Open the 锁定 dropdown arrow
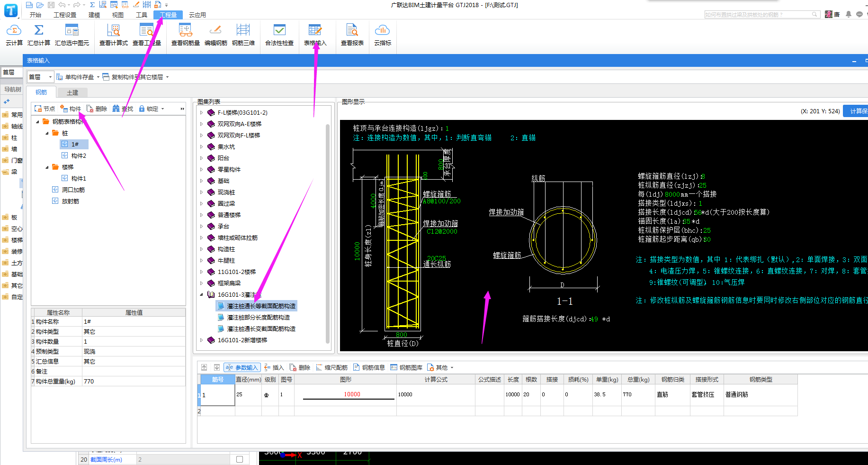Viewport: 868px width, 465px height. coord(163,109)
